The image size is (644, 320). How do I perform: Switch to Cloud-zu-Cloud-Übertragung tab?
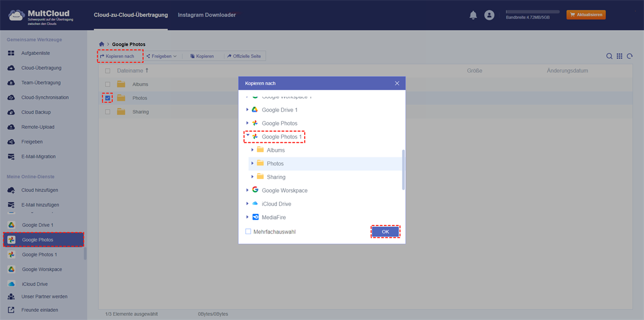(x=130, y=15)
